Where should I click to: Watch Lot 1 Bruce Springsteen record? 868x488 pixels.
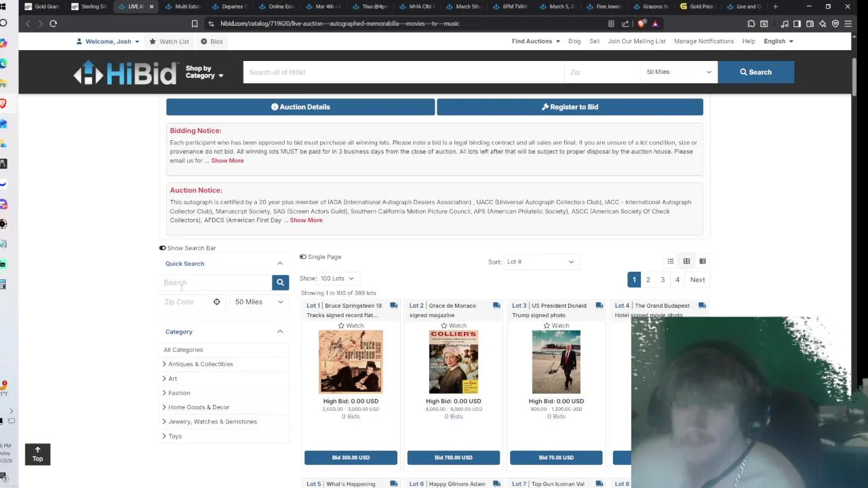tap(351, 326)
